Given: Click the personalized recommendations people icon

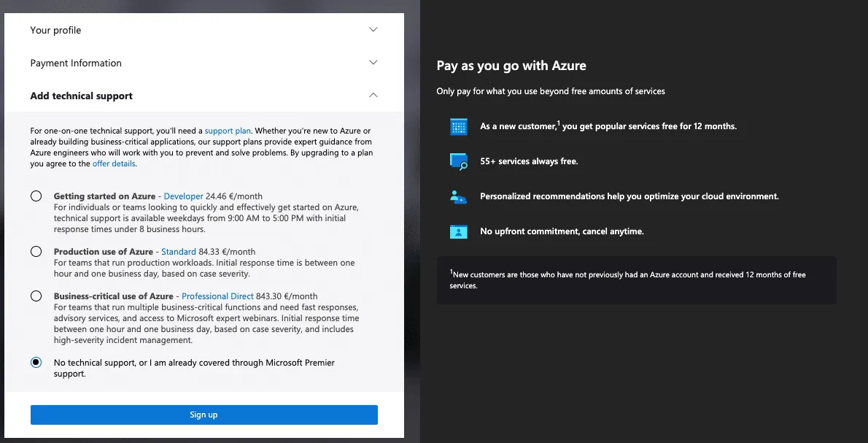Looking at the screenshot, I should tap(458, 196).
